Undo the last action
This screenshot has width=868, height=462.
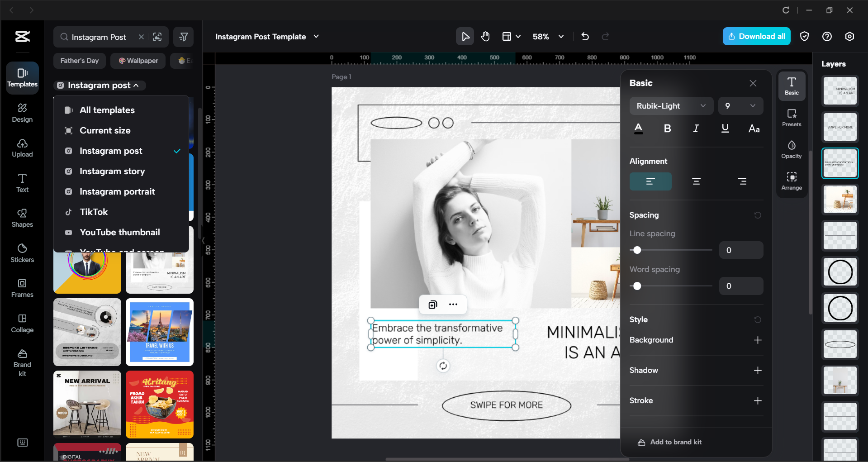pyautogui.click(x=585, y=36)
